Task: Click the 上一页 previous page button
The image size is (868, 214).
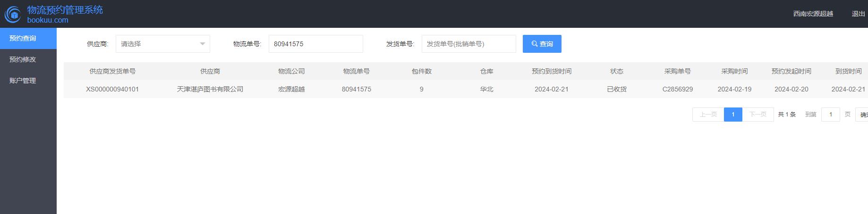Action: [x=708, y=115]
